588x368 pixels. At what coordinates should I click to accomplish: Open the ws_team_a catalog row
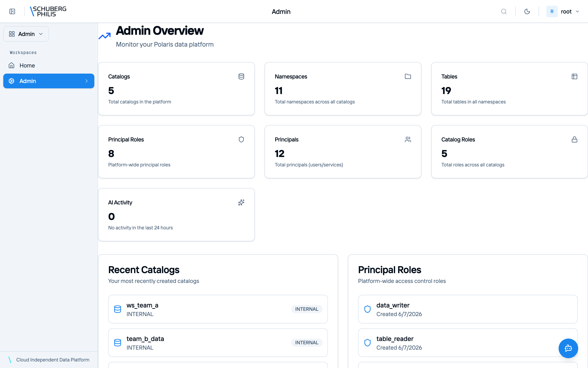point(218,309)
